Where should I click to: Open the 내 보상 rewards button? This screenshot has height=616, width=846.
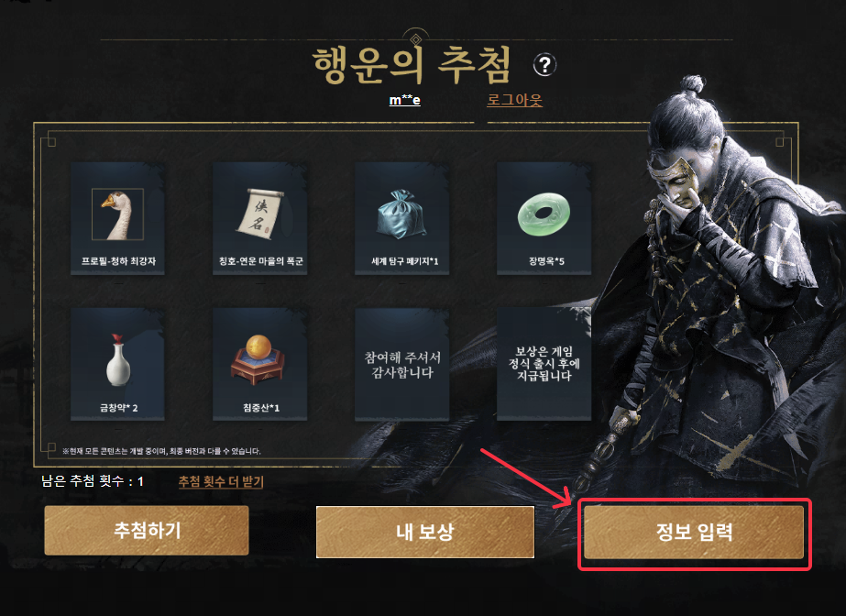425,532
